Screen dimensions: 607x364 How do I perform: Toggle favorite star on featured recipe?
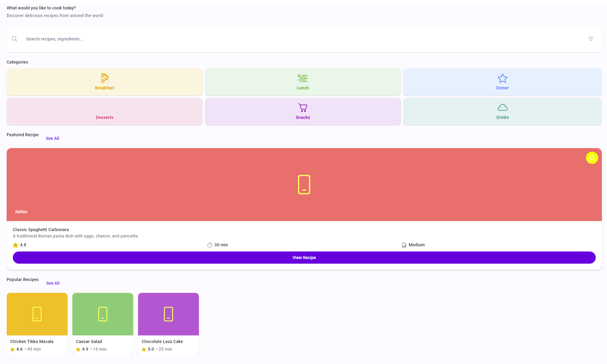point(592,158)
